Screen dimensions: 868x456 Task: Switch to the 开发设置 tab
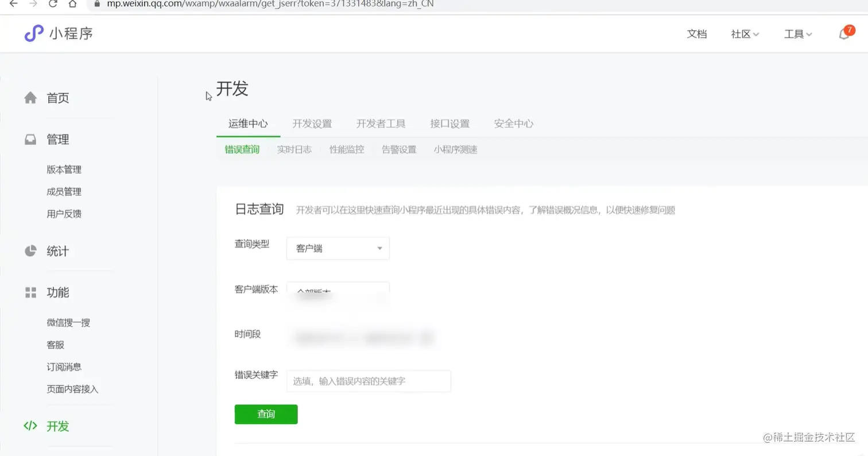[312, 123]
